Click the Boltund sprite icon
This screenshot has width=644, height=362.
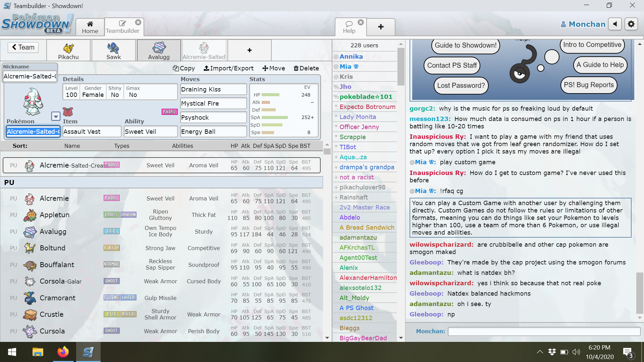pos(30,248)
